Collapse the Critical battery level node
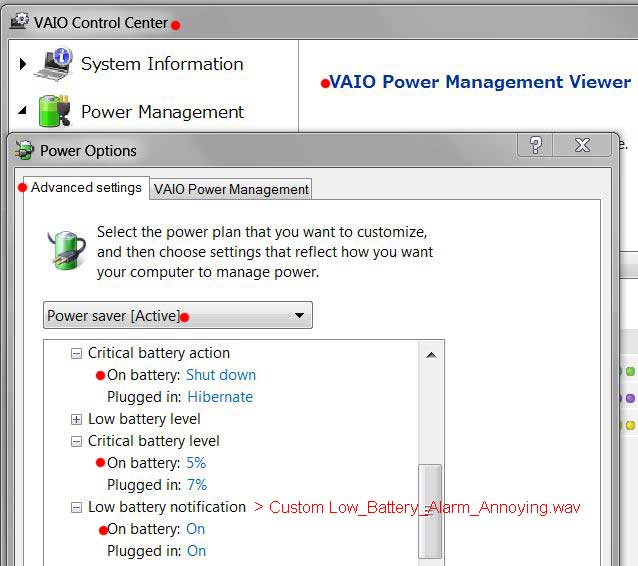Screen dimensions: 638x566 click(76, 441)
